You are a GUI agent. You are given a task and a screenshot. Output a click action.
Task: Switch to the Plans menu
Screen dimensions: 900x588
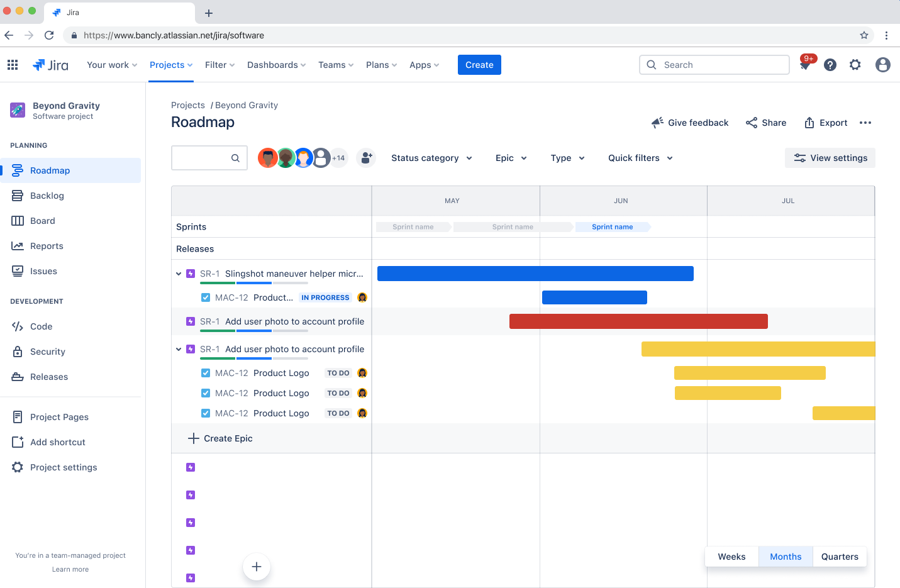click(377, 65)
